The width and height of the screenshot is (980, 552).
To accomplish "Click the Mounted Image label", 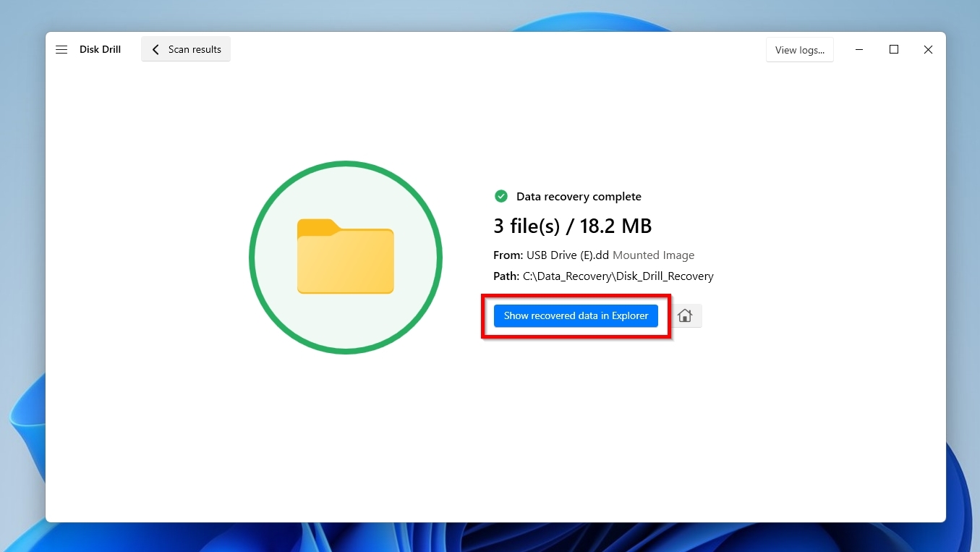I will [653, 255].
